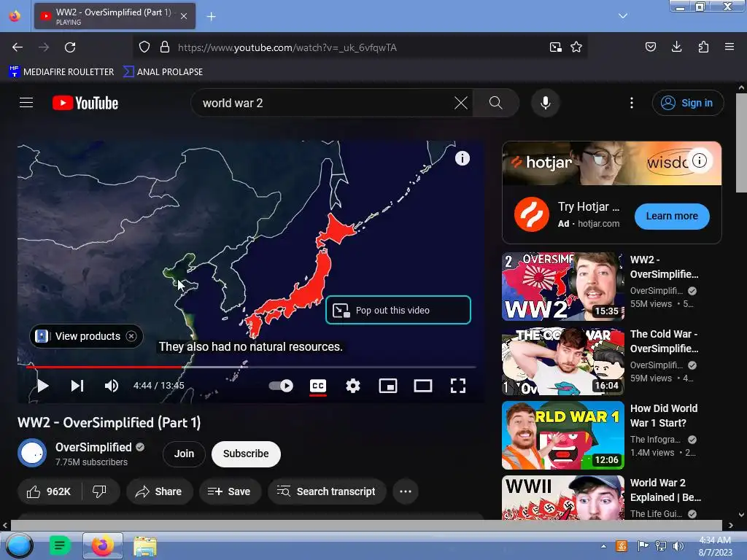Enter fullscreen mode
The height and width of the screenshot is (560, 747).
(x=458, y=386)
